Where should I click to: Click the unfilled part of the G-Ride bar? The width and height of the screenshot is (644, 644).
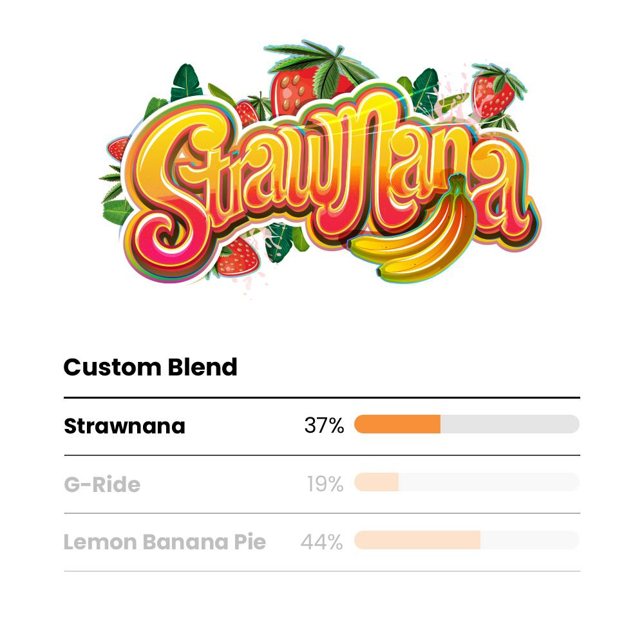coord(489,482)
